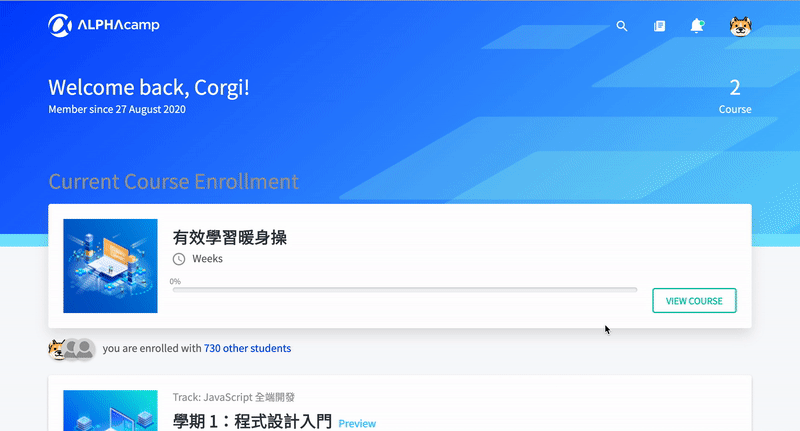Click the Preview link beside 學期 1

(x=357, y=423)
